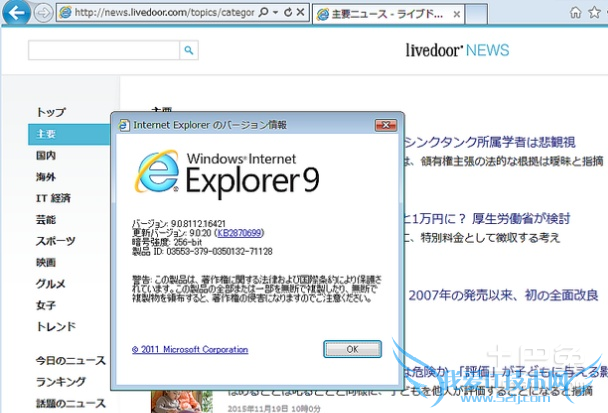Screen dimensions: 608x413
Task: Open a new blank tab
Action: pyautogui.click(x=476, y=14)
